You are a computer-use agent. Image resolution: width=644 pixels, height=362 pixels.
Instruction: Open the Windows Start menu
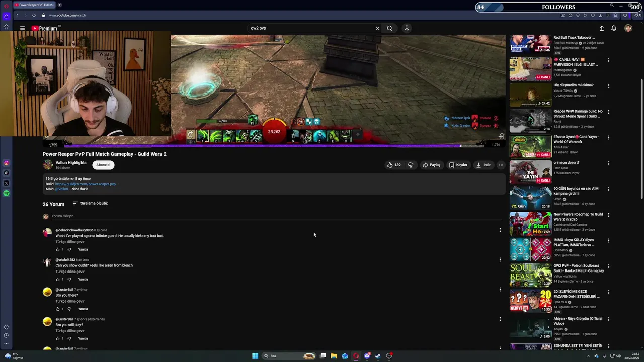[x=255, y=356]
